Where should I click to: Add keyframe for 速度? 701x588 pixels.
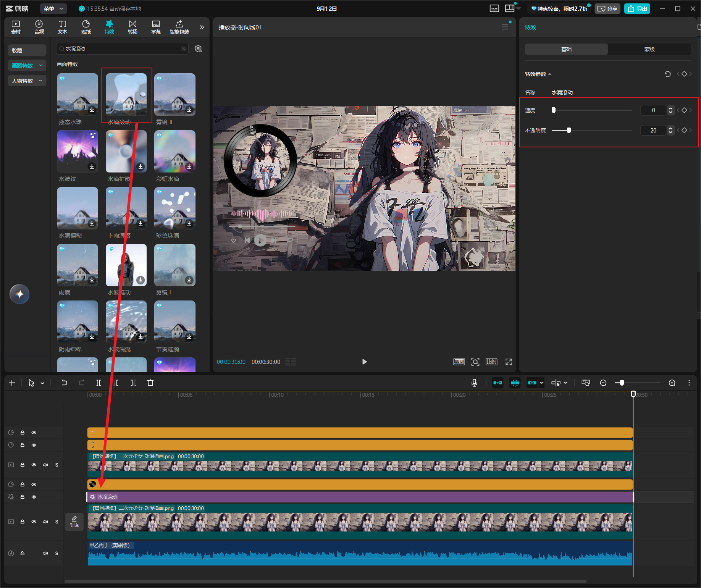coord(684,110)
